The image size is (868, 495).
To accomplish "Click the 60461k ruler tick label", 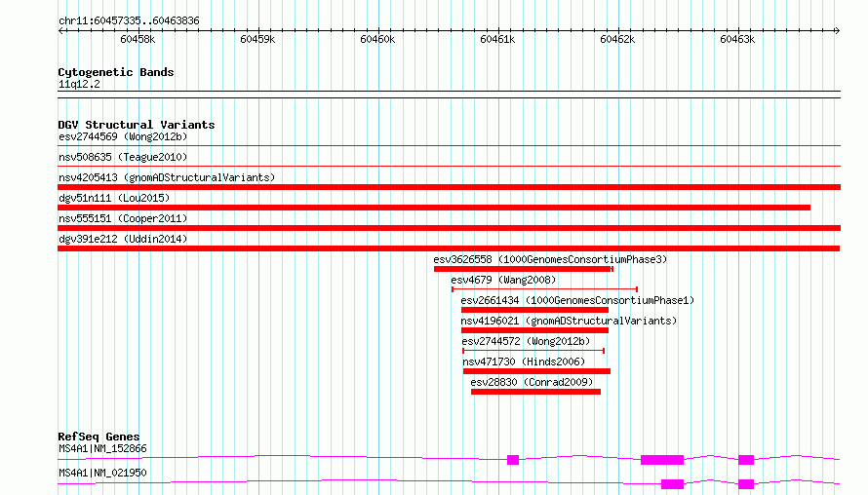I will (x=497, y=39).
